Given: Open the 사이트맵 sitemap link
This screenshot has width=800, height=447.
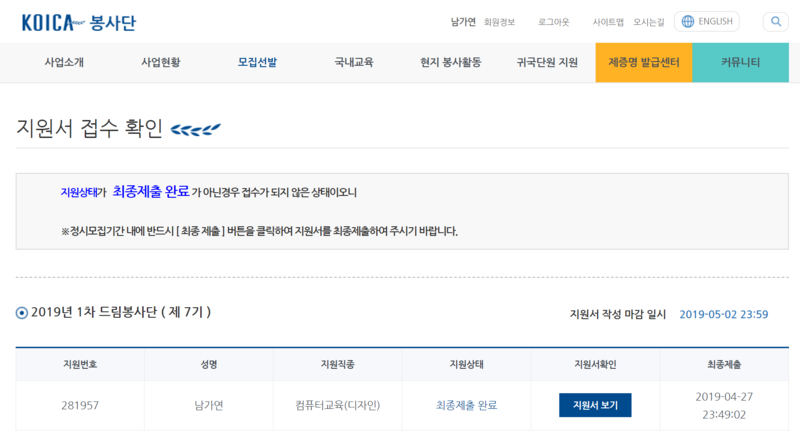Looking at the screenshot, I should pos(608,22).
